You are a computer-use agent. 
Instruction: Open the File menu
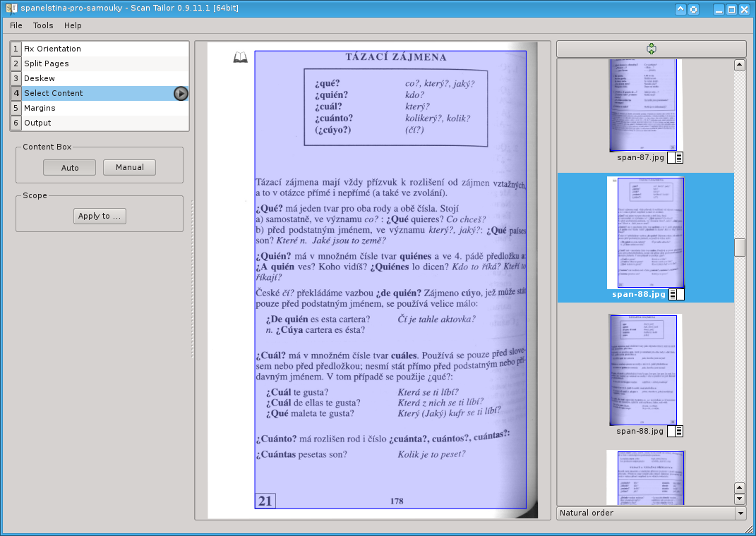click(x=16, y=25)
